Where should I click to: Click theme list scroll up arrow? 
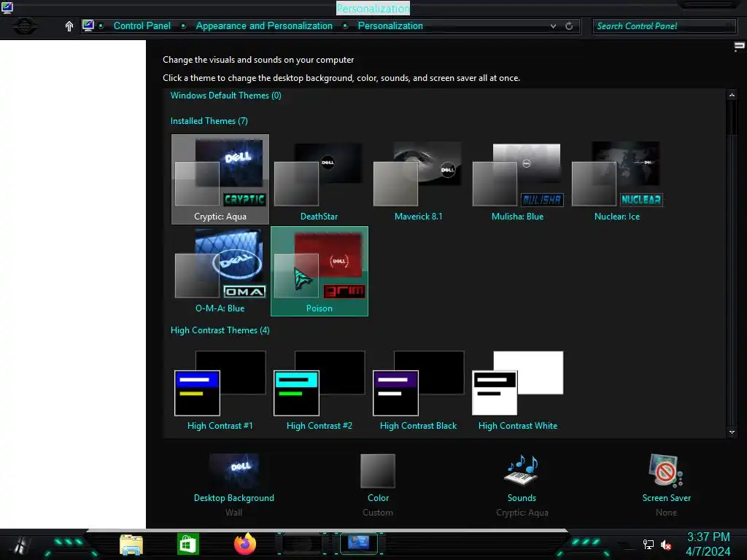[x=732, y=95]
